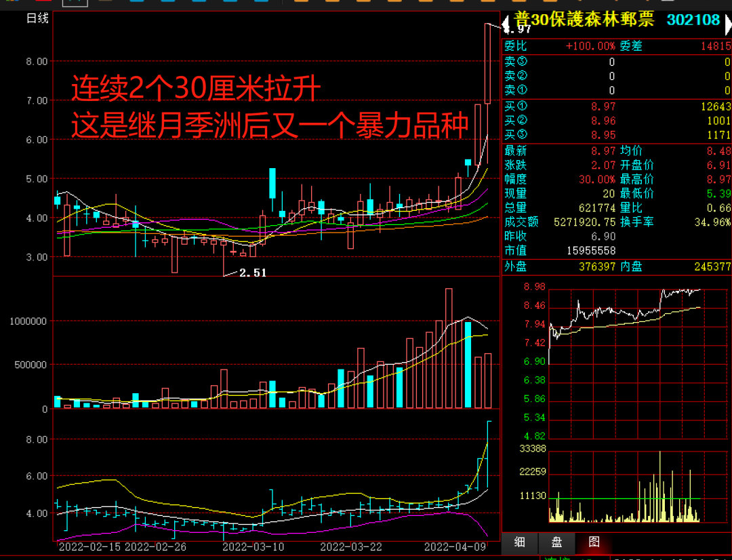Click the 卖③ row label

click(x=516, y=62)
